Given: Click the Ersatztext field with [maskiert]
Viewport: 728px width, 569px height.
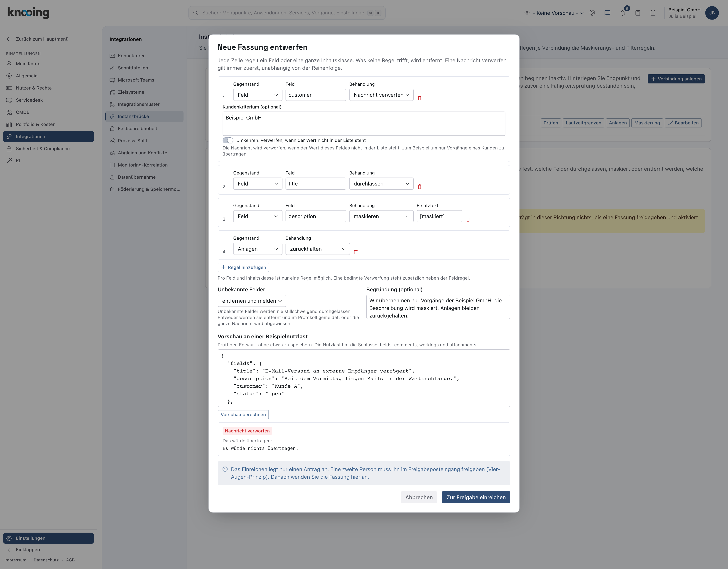Looking at the screenshot, I should pos(439,216).
